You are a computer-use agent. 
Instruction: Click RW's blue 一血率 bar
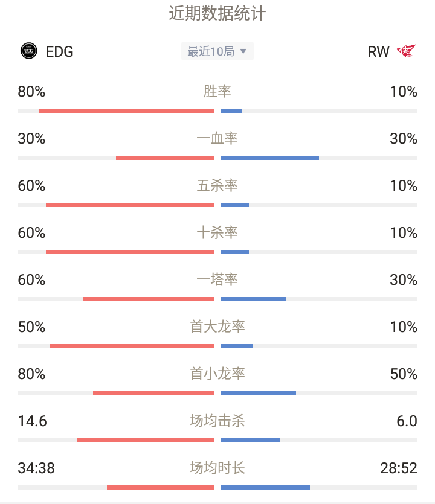[x=269, y=158]
